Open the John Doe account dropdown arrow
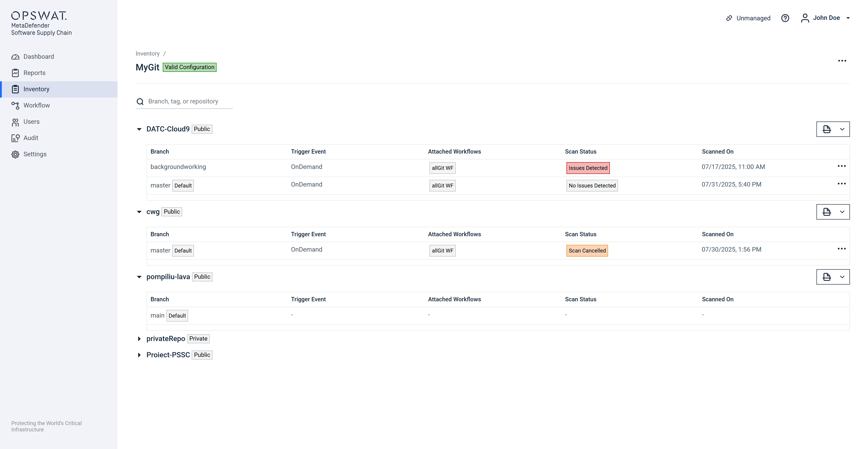The image size is (868, 449). point(848,18)
